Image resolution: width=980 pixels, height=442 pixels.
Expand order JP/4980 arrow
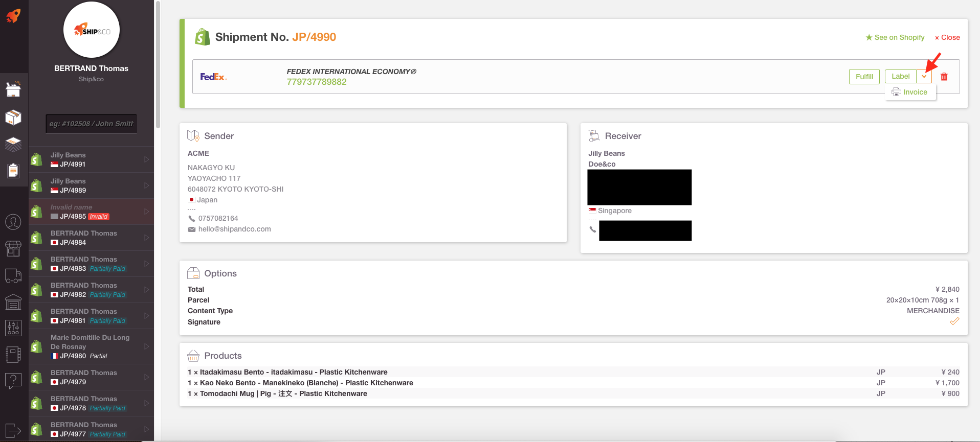(x=146, y=346)
